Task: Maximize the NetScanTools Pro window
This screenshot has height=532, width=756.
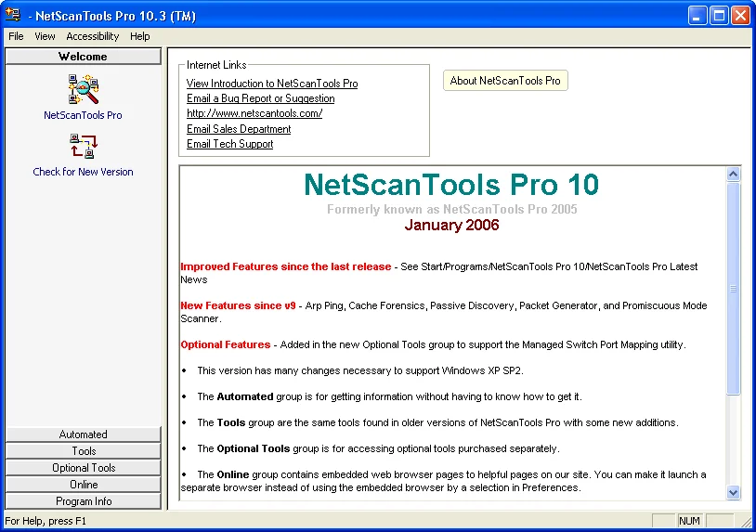Action: [719, 16]
